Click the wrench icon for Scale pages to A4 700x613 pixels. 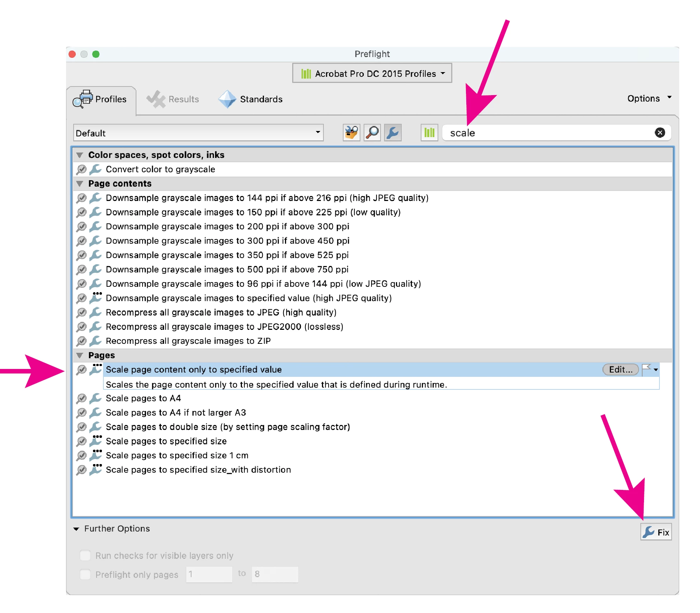pos(95,398)
